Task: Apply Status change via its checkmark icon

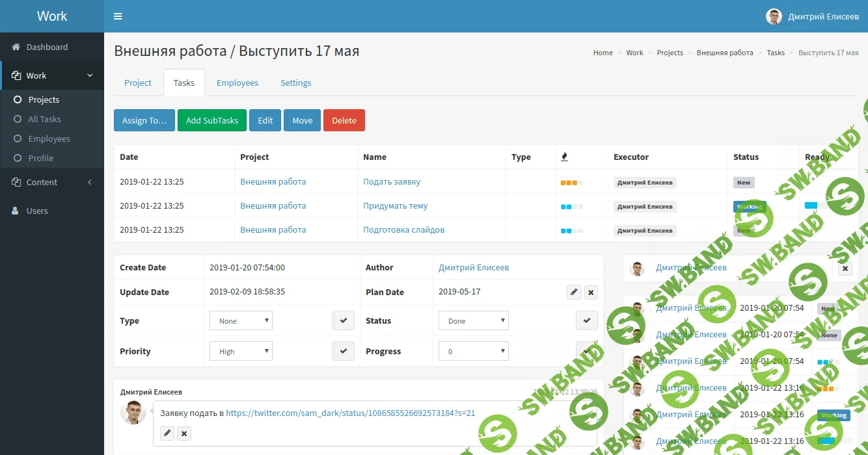Action: coord(586,320)
